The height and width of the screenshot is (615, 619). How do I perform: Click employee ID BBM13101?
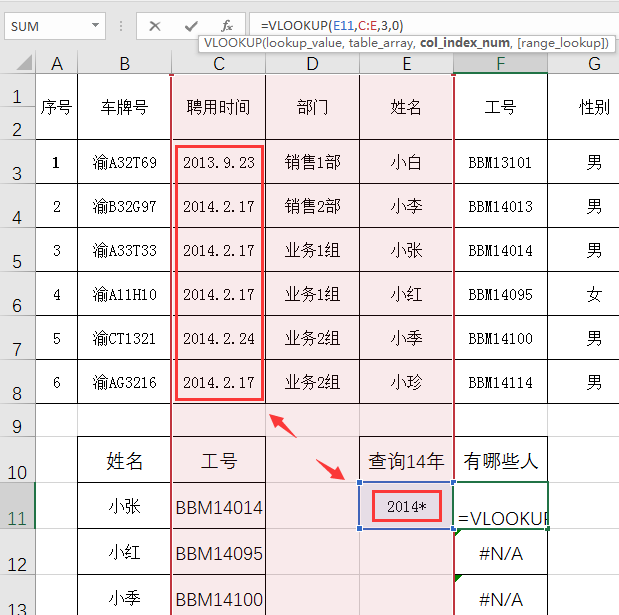[x=501, y=162]
